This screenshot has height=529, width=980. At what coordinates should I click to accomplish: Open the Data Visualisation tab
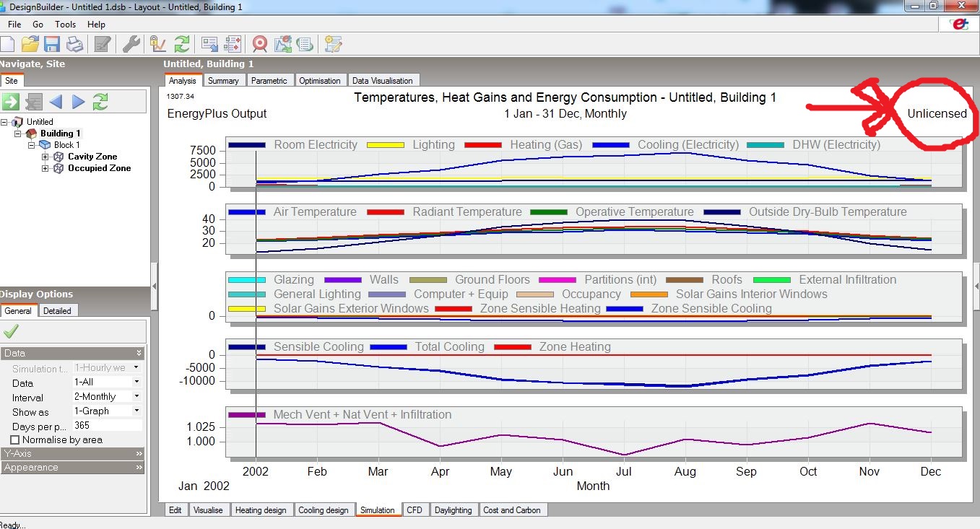(383, 81)
